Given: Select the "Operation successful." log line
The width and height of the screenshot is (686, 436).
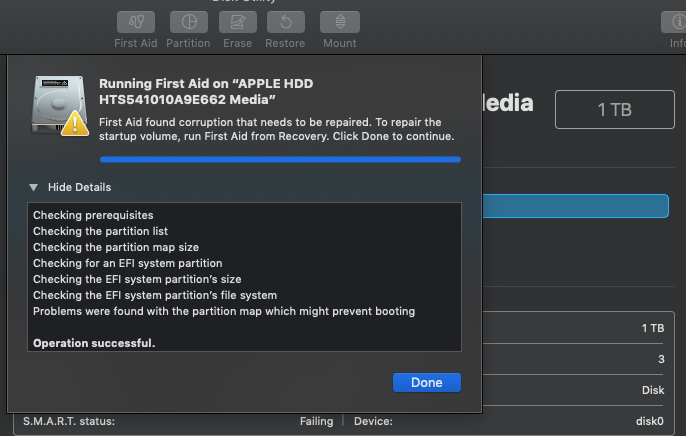Looking at the screenshot, I should pos(94,343).
